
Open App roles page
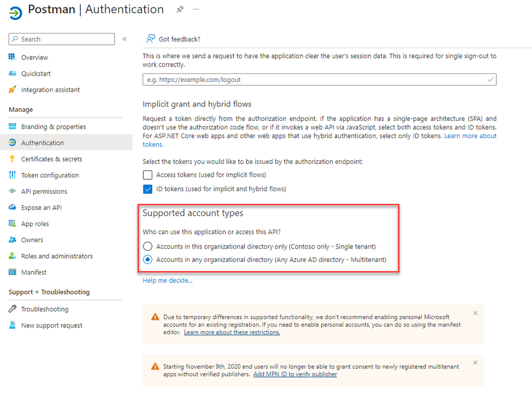pos(35,224)
